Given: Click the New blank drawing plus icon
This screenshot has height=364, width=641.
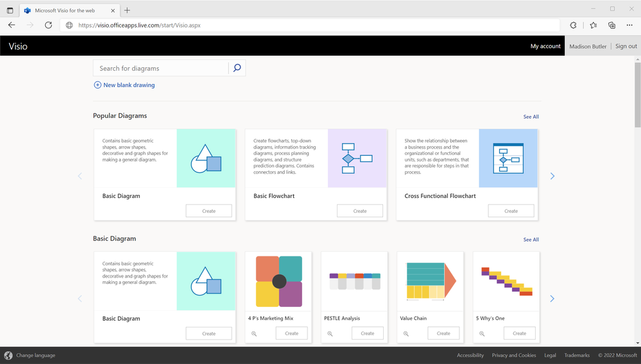Looking at the screenshot, I should (x=98, y=85).
